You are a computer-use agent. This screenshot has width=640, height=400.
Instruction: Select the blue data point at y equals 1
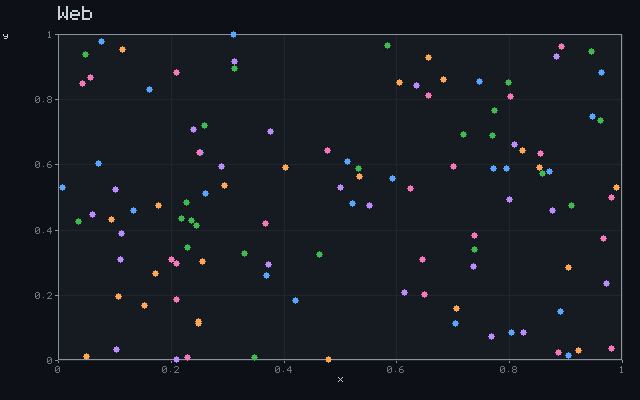pyautogui.click(x=233, y=35)
